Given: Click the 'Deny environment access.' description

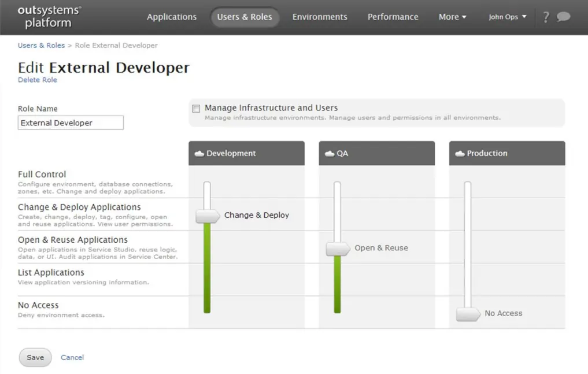Looking at the screenshot, I should tap(61, 315).
